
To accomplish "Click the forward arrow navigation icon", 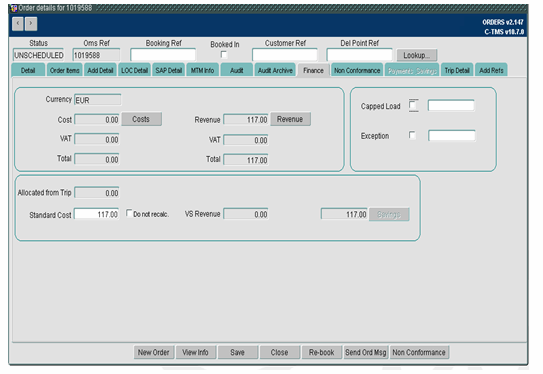I will click(x=31, y=24).
